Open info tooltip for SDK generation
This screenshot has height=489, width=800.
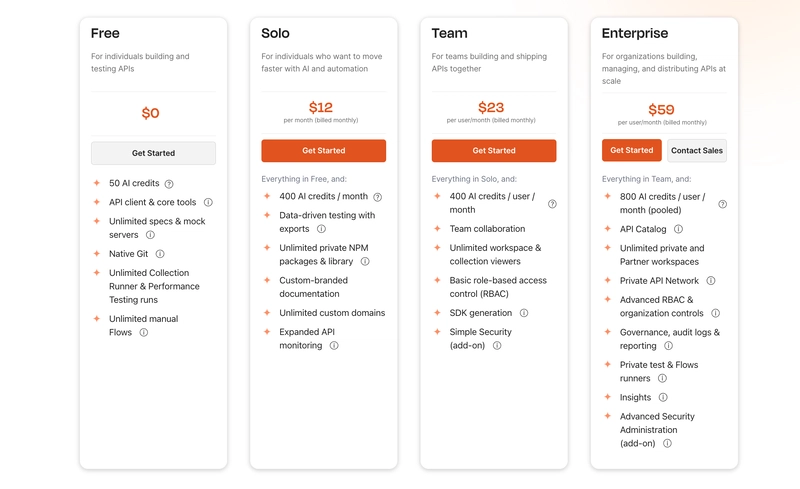(524, 313)
